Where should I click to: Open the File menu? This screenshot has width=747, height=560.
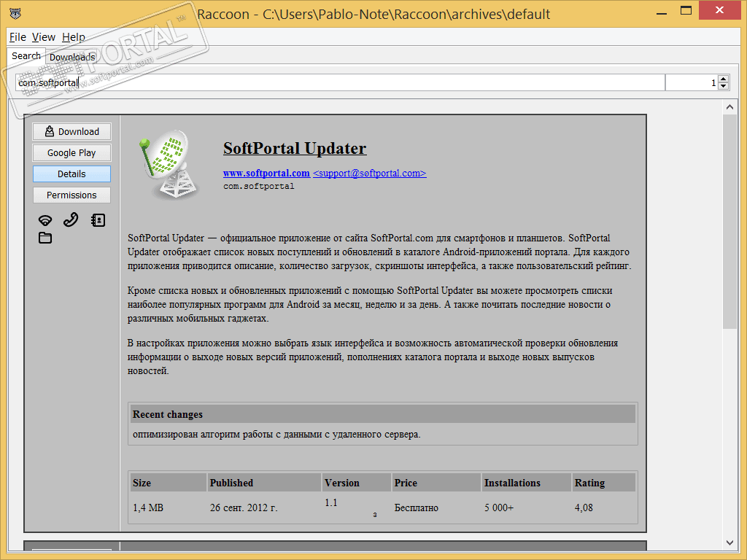[18, 37]
